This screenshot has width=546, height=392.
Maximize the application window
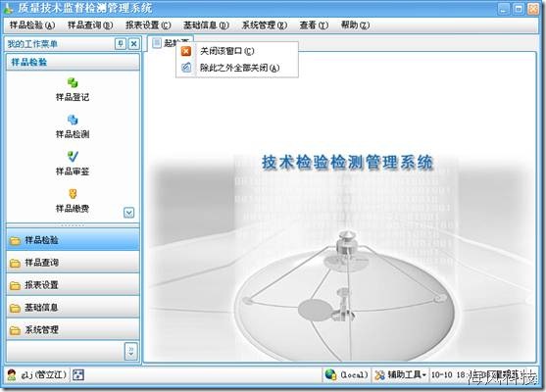tap(519, 9)
